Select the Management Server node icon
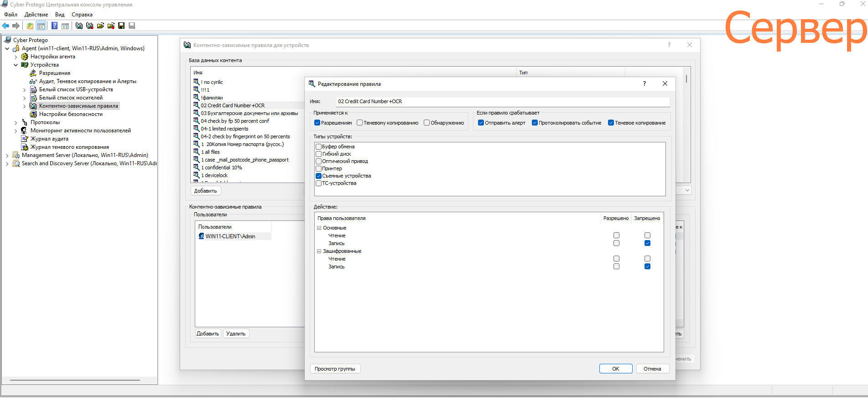 [x=16, y=155]
